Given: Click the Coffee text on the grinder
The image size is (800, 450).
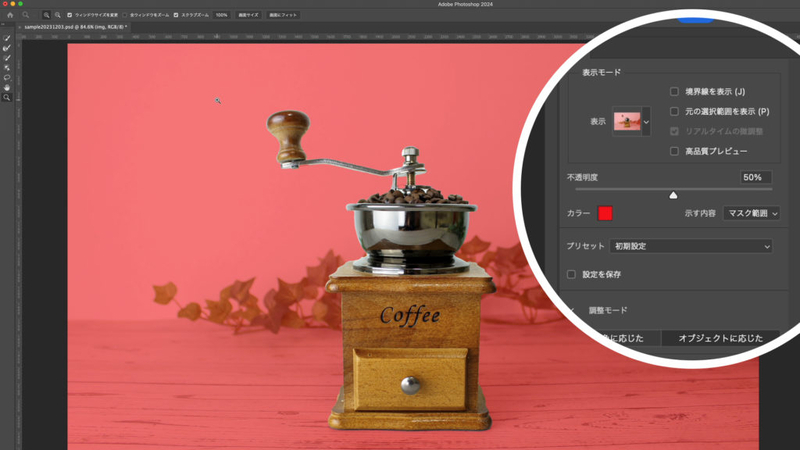Looking at the screenshot, I should coord(410,316).
